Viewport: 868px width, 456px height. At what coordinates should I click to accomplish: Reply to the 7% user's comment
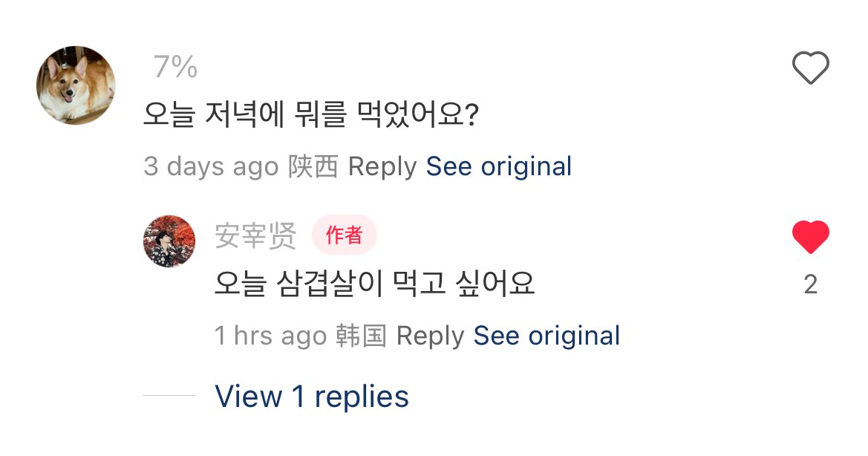coord(382,166)
